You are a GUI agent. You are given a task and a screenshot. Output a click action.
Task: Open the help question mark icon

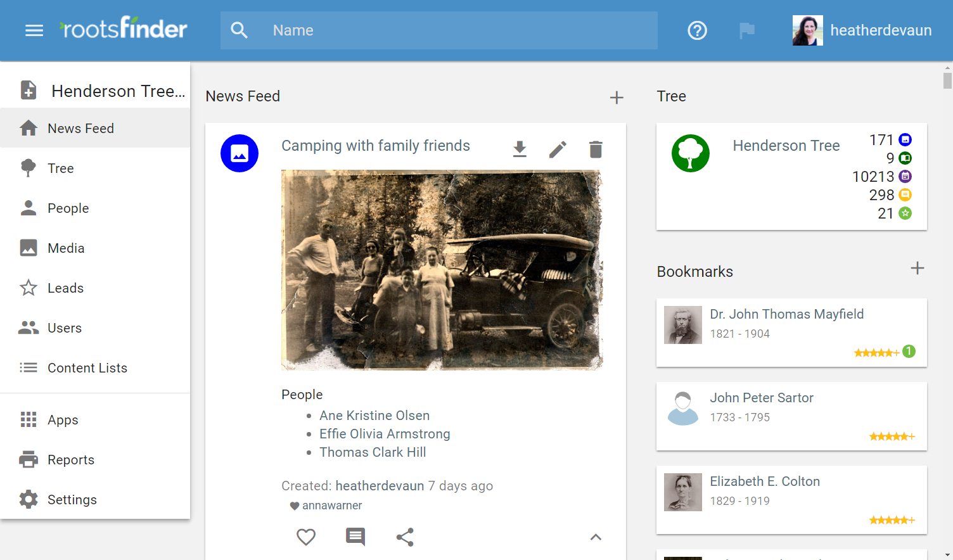pyautogui.click(x=697, y=30)
